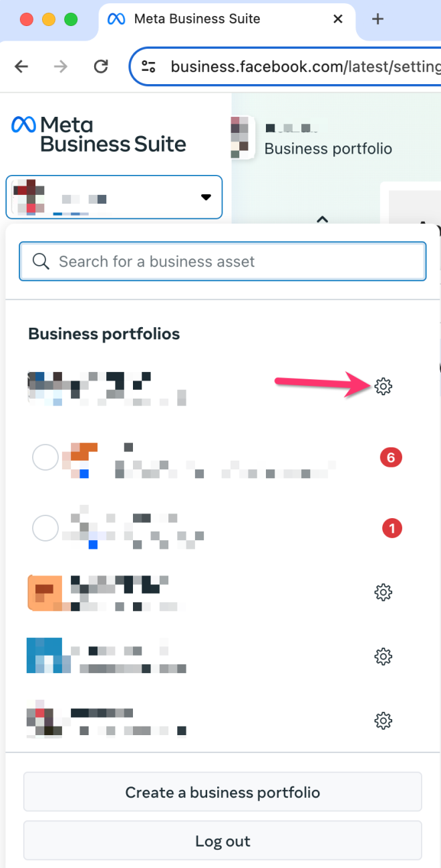Click the gear icon on the last portfolio
The height and width of the screenshot is (868, 441).
click(383, 721)
